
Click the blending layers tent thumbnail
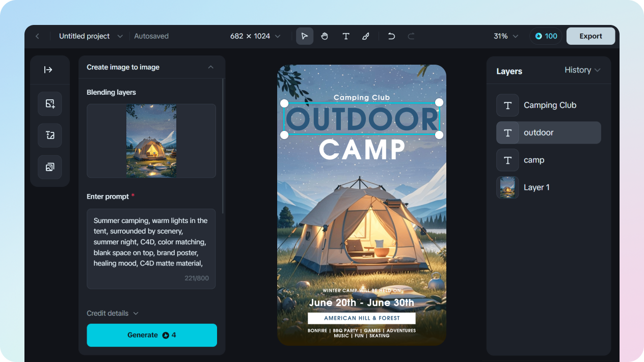click(x=151, y=141)
